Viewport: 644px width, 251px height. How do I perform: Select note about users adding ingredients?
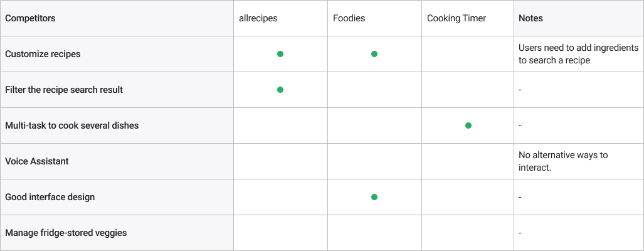pos(578,54)
